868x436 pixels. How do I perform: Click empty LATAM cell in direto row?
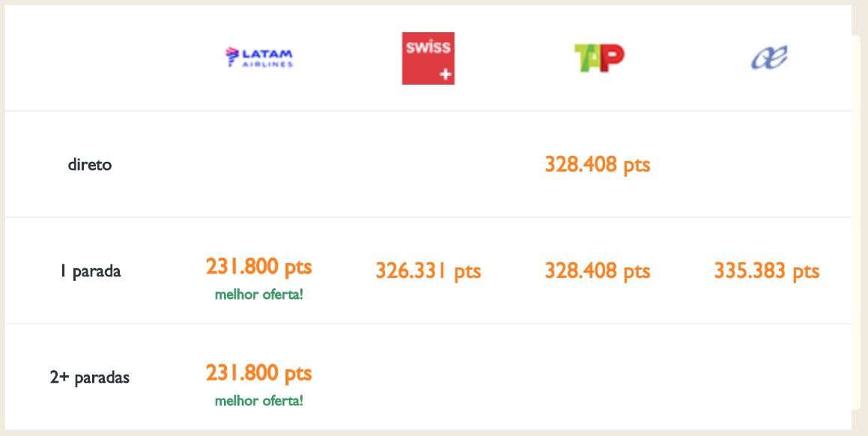coord(259,165)
